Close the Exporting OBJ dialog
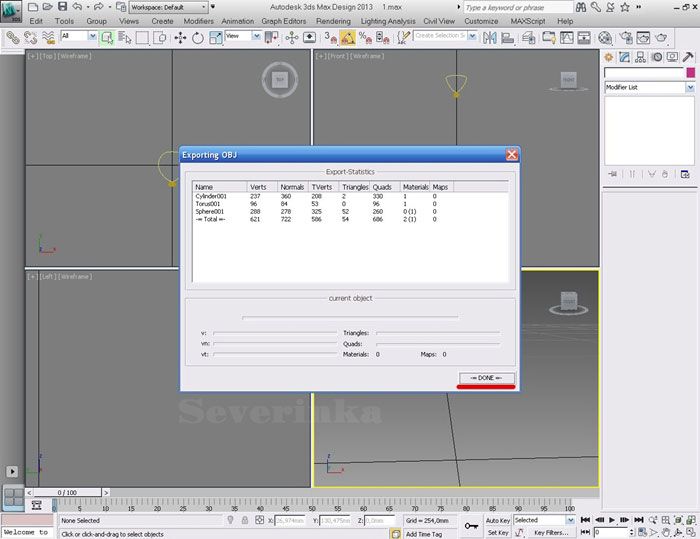700x539 pixels. [511, 155]
